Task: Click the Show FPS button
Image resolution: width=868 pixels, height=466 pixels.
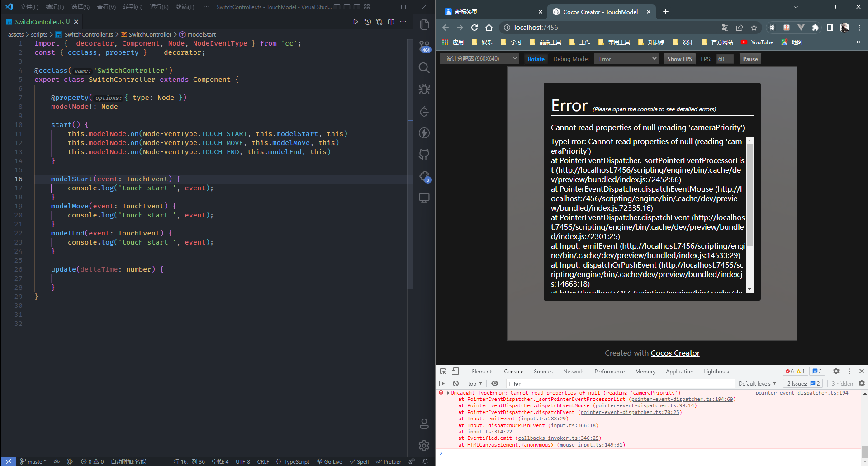Action: point(679,59)
